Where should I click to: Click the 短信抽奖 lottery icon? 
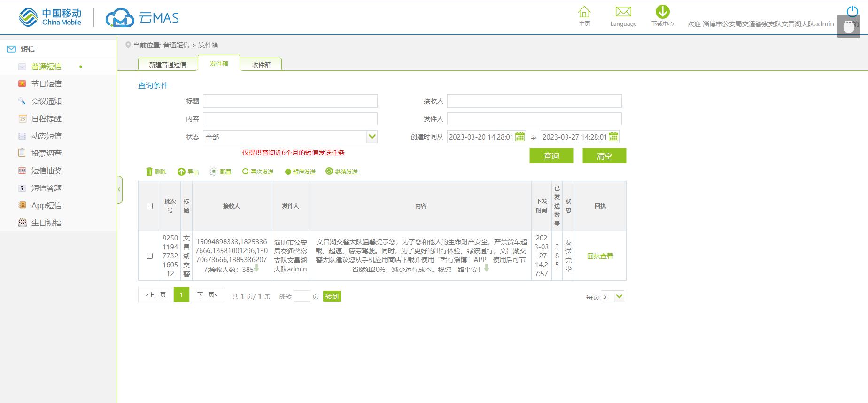click(x=22, y=170)
